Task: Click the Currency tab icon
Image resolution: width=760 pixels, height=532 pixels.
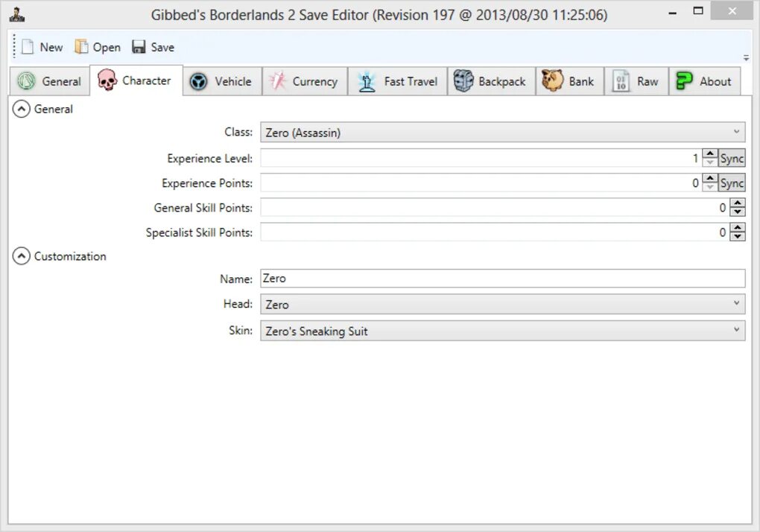Action: (277, 81)
